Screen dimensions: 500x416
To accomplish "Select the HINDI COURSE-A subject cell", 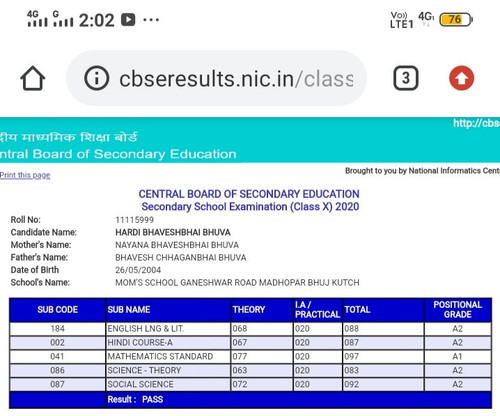I will coord(168,343).
